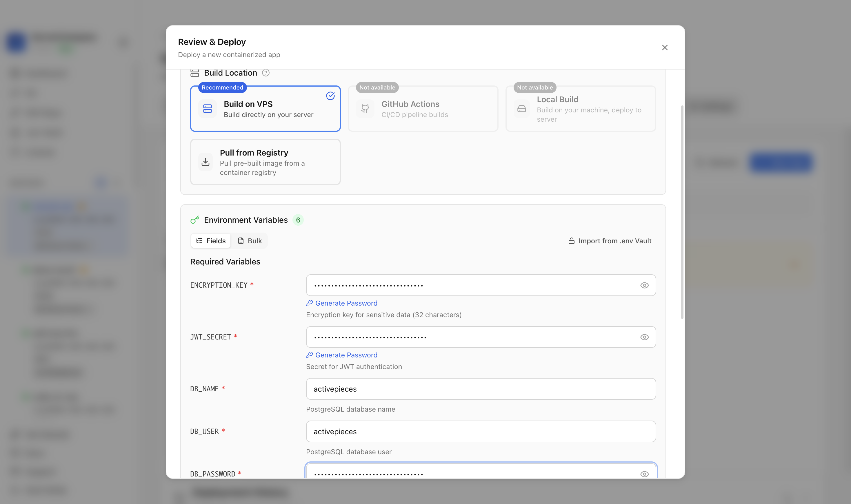Click 'PostgreSQL database user' hint

[349, 452]
